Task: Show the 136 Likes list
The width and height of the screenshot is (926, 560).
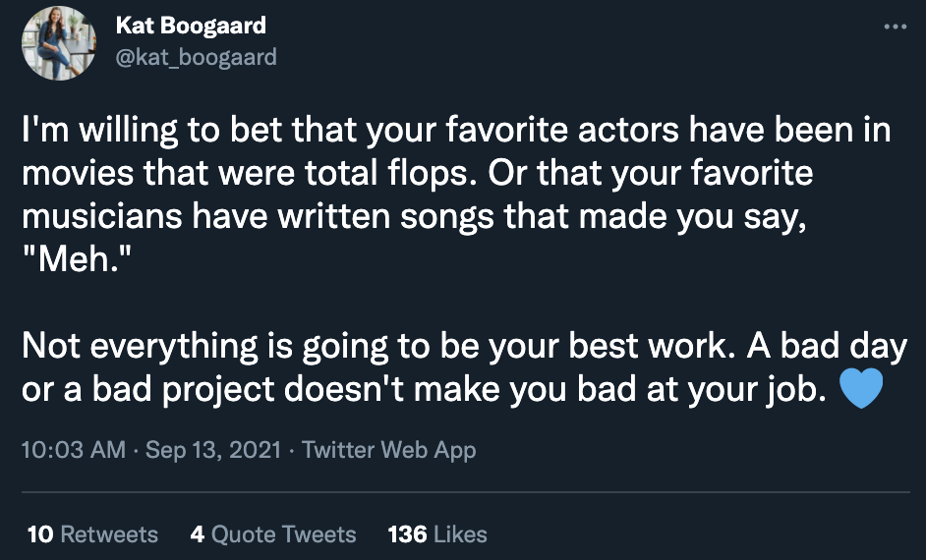Action: click(x=437, y=534)
